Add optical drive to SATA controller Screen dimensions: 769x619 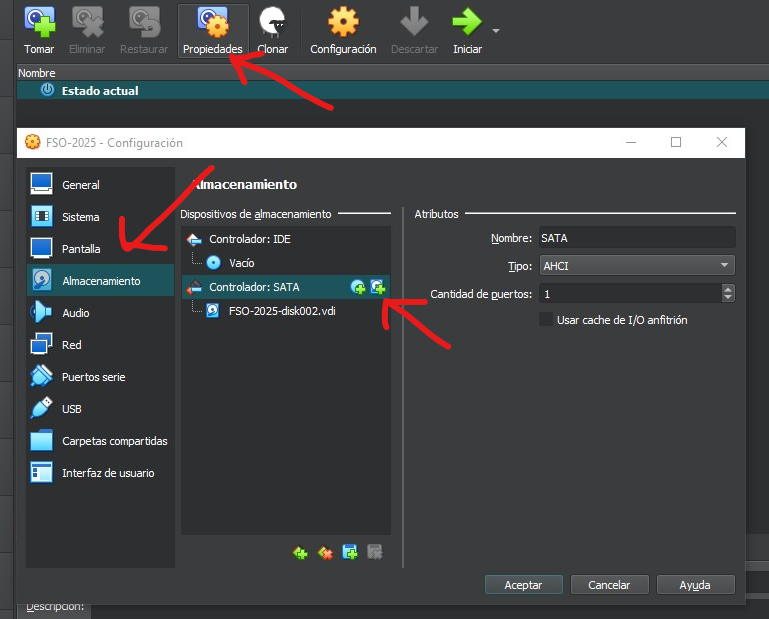coord(358,287)
